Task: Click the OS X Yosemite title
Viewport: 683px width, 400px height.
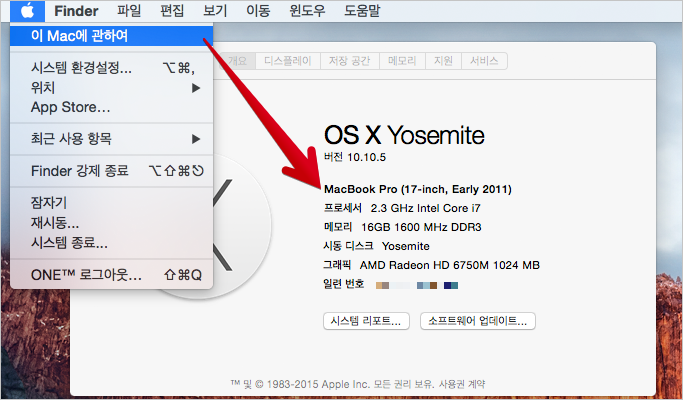Action: 404,135
